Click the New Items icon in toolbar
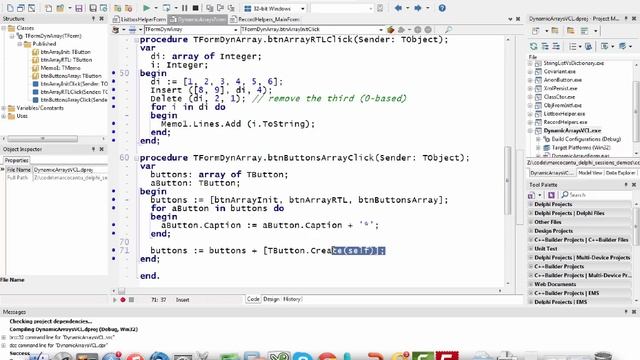 tap(48, 8)
